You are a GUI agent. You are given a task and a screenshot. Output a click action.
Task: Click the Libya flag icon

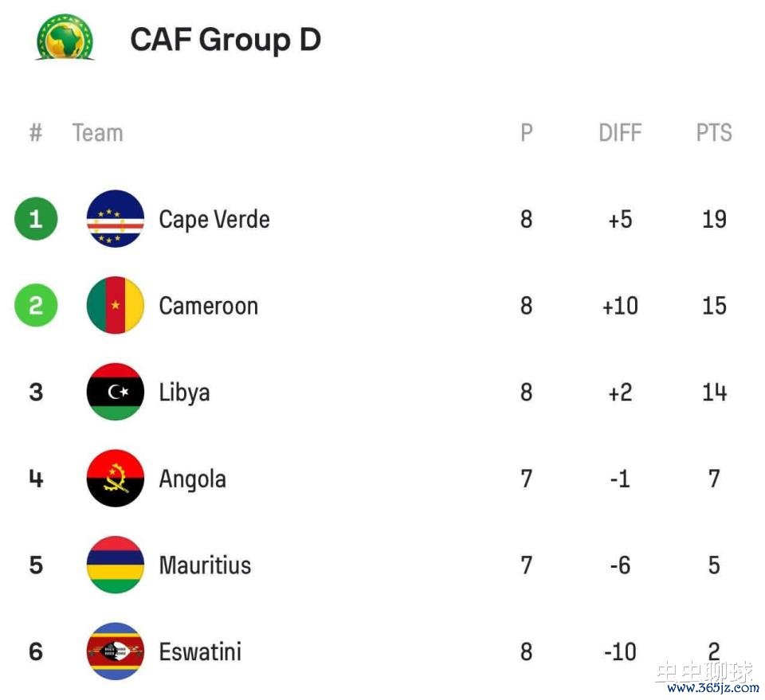[x=116, y=392]
